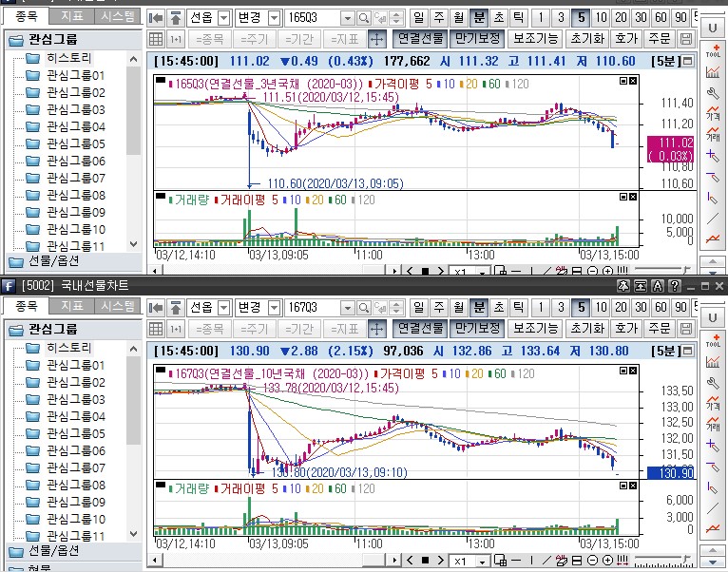Click the U button in upper window sidebar

[x=713, y=29]
